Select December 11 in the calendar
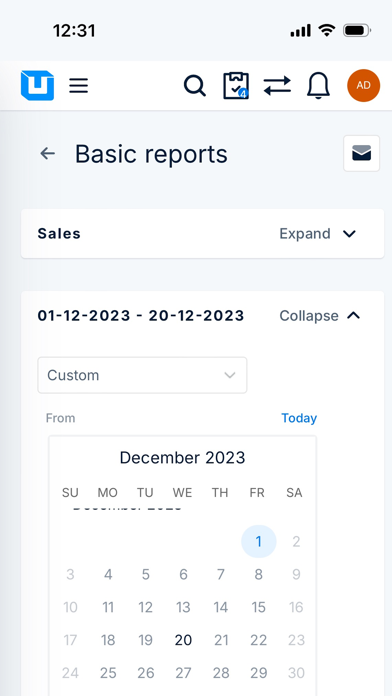The width and height of the screenshot is (392, 696). [108, 607]
